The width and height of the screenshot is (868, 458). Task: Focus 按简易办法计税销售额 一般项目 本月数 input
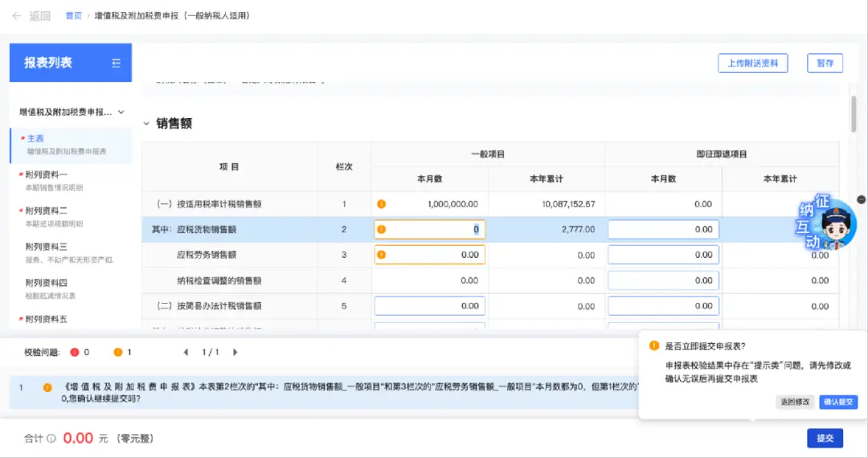pos(429,306)
